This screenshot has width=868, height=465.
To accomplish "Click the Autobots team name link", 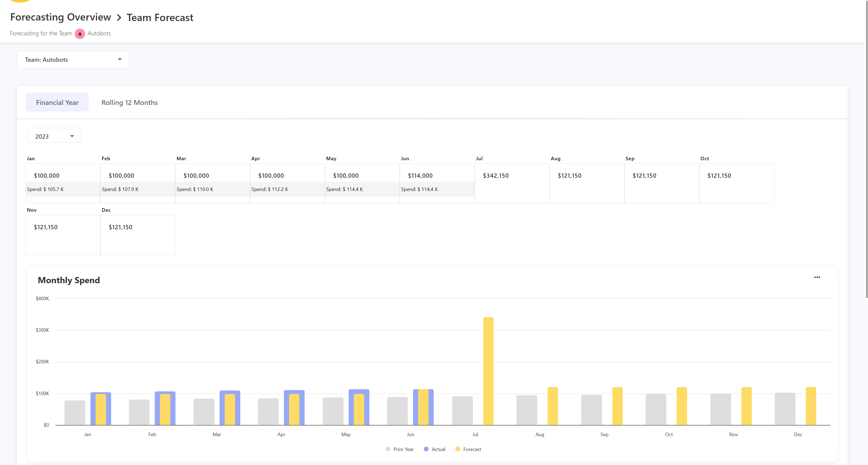I will pos(99,33).
